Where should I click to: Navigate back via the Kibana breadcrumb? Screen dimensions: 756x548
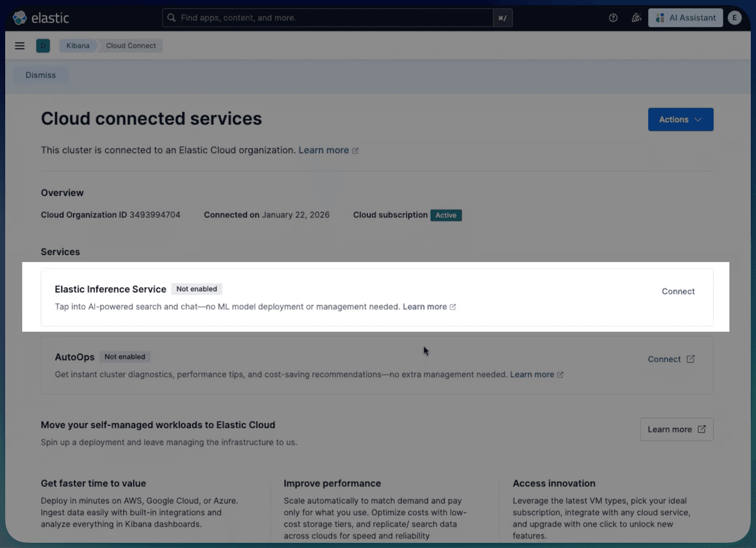click(77, 45)
